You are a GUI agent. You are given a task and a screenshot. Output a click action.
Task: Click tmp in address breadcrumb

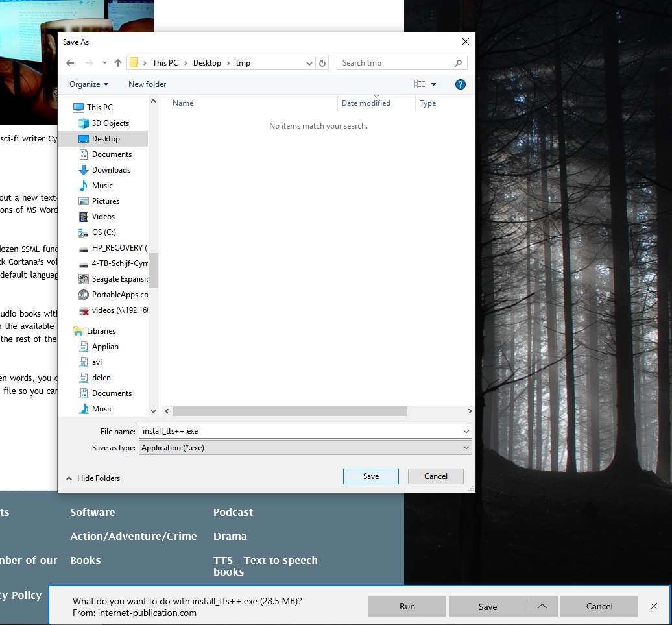[x=243, y=63]
